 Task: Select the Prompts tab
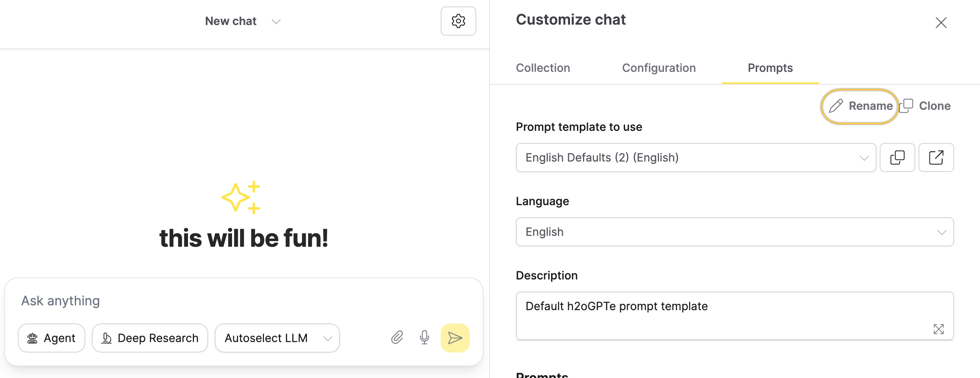(770, 68)
